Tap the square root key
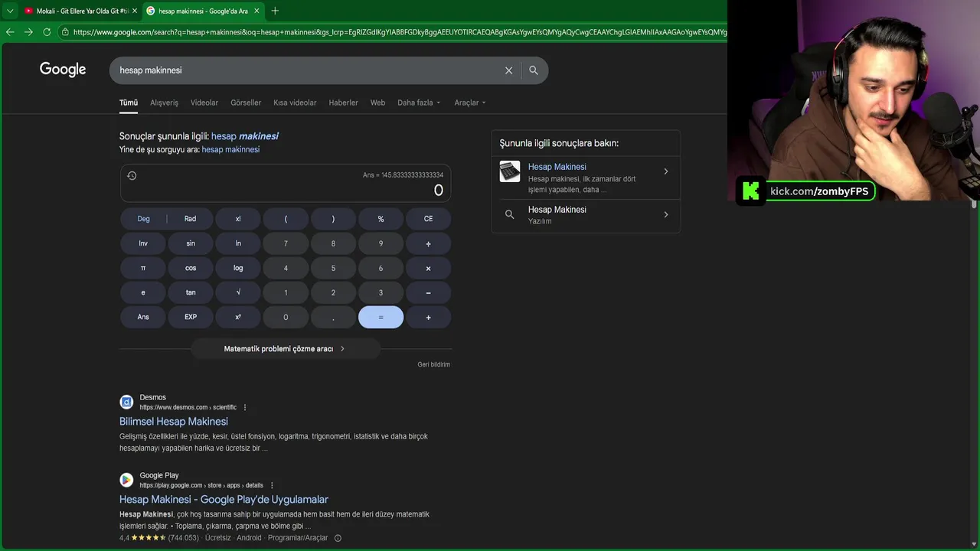 click(238, 292)
